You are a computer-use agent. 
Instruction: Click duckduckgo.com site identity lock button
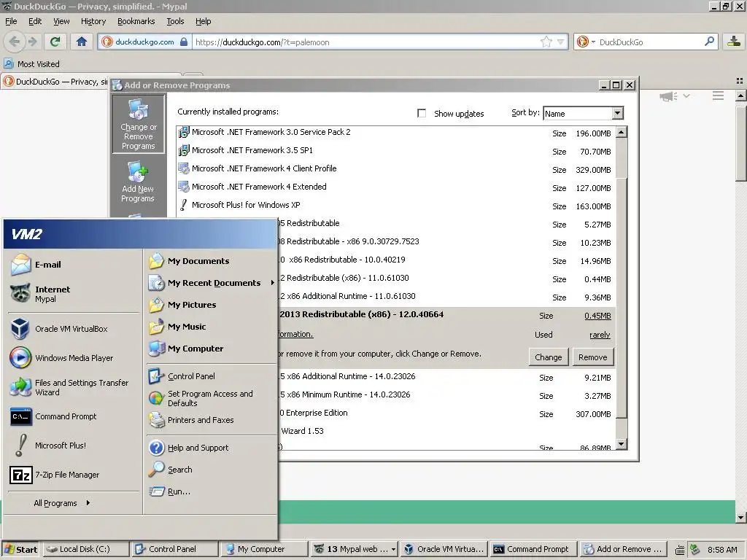pyautogui.click(x=145, y=42)
